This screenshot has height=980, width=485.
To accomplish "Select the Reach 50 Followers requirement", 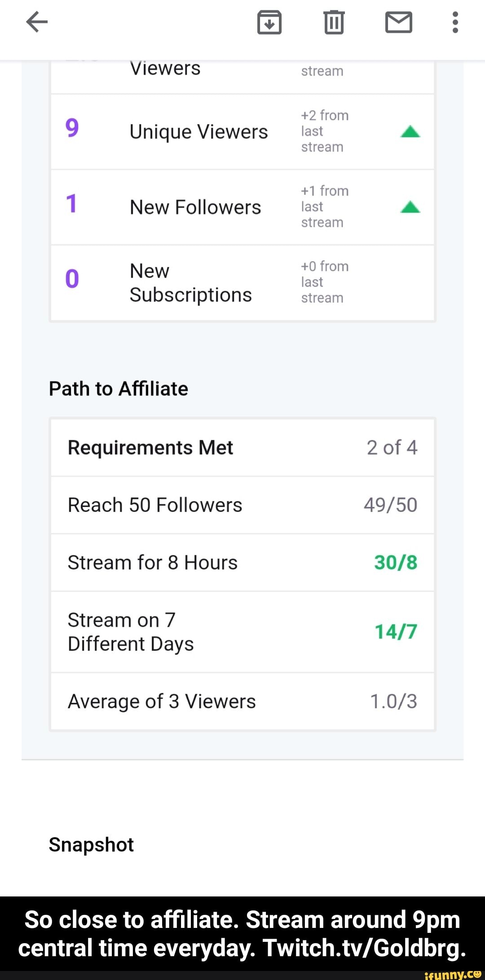I will (242, 505).
